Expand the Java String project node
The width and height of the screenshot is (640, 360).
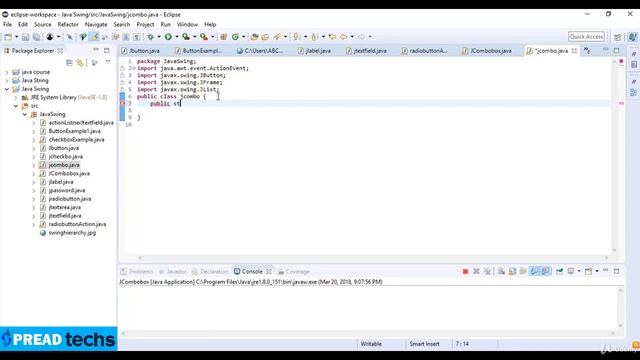coord(7,80)
